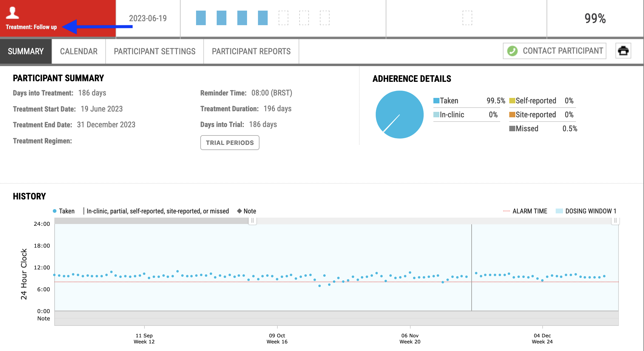The image size is (644, 351).
Task: Click the lone dashed box in header
Action: [467, 18]
